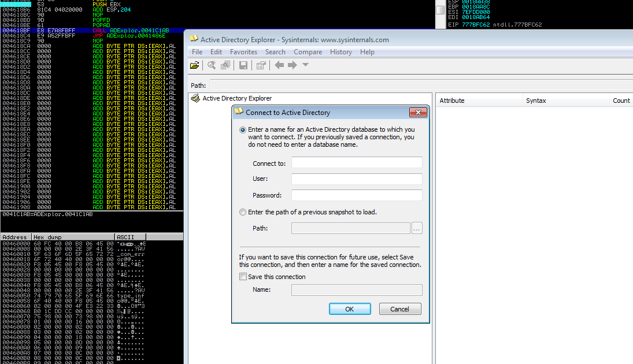Image resolution: width=633 pixels, height=364 pixels.
Task: Open the Compare menu
Action: [308, 52]
